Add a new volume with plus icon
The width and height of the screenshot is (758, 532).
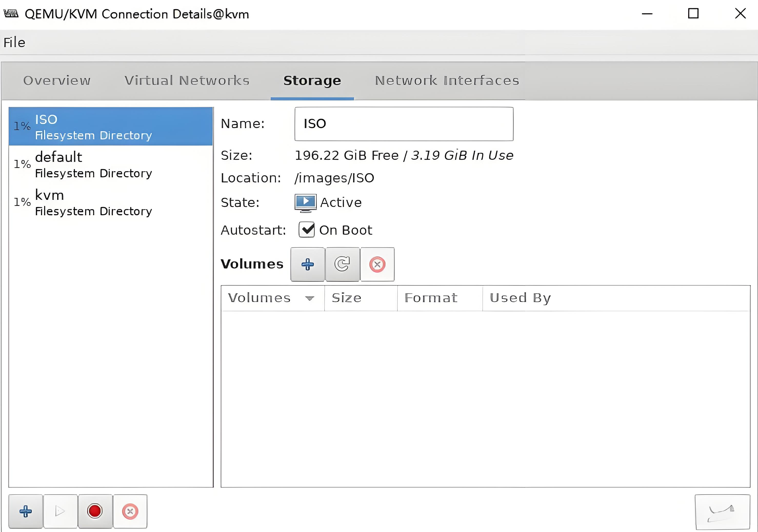307,264
